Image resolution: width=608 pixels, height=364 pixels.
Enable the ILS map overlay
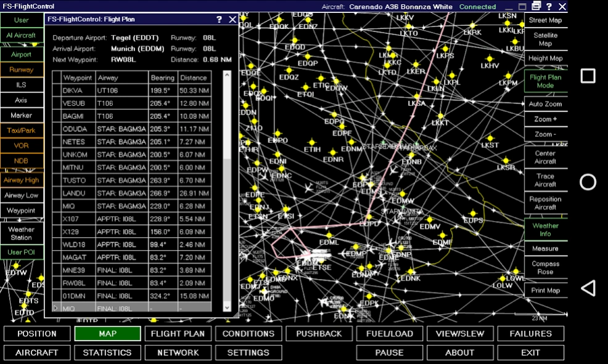click(x=22, y=85)
